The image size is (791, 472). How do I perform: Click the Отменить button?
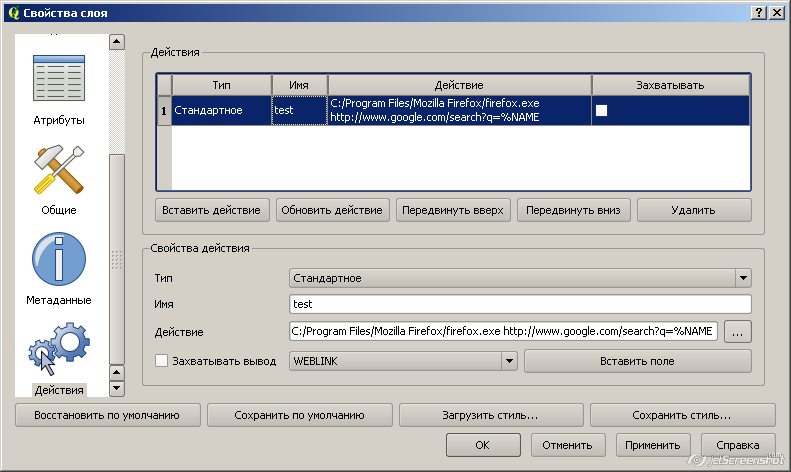tap(568, 445)
